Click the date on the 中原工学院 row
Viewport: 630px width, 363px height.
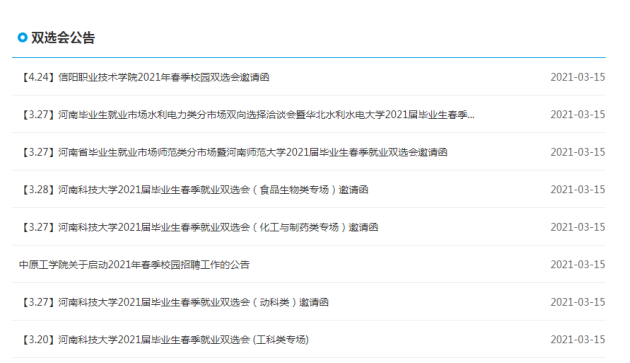click(578, 265)
